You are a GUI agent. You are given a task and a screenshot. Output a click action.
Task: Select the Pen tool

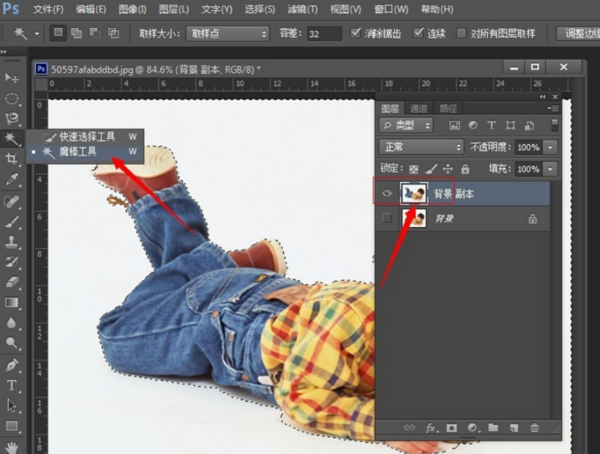click(x=12, y=366)
